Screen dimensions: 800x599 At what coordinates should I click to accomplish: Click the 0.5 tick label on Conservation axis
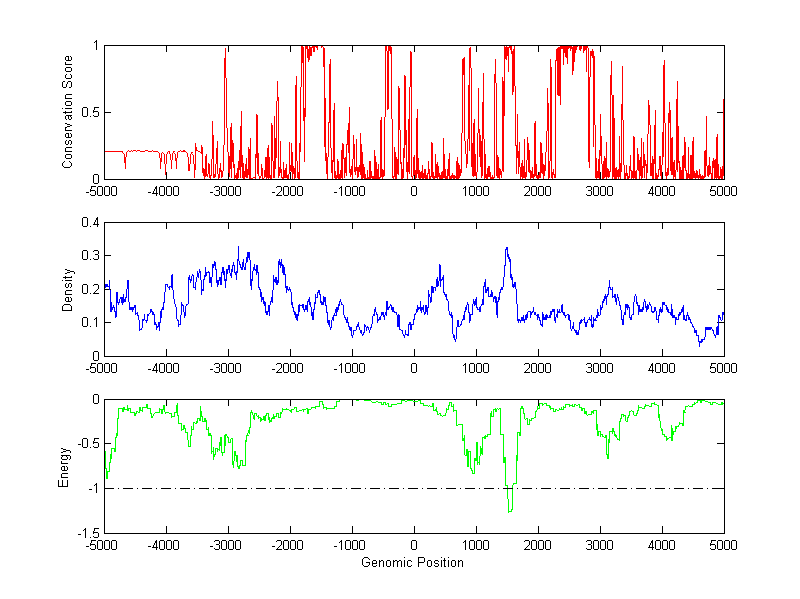point(89,113)
